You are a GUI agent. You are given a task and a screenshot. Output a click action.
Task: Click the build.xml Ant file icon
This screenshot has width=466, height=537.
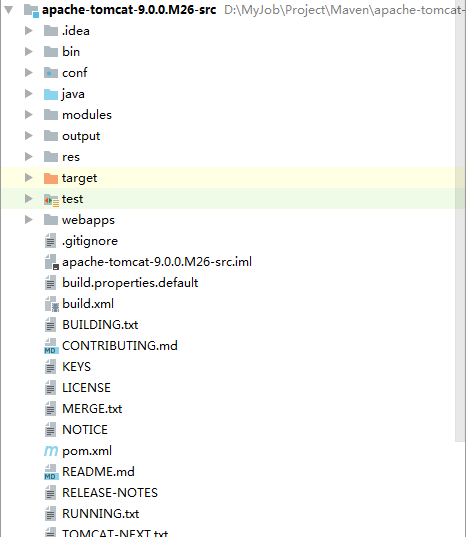click(x=52, y=304)
